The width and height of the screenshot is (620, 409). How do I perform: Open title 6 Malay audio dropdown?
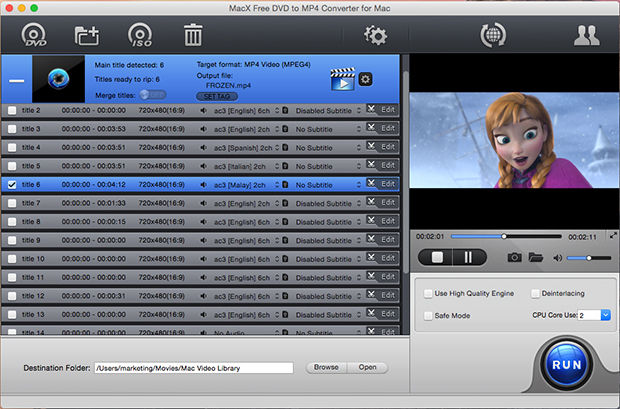pyautogui.click(x=246, y=185)
